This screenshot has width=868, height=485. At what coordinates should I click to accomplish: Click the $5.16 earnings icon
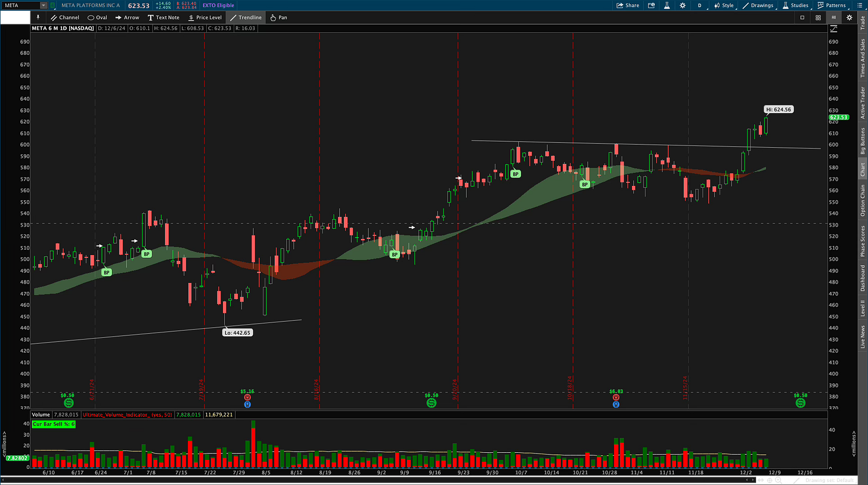pyautogui.click(x=247, y=397)
